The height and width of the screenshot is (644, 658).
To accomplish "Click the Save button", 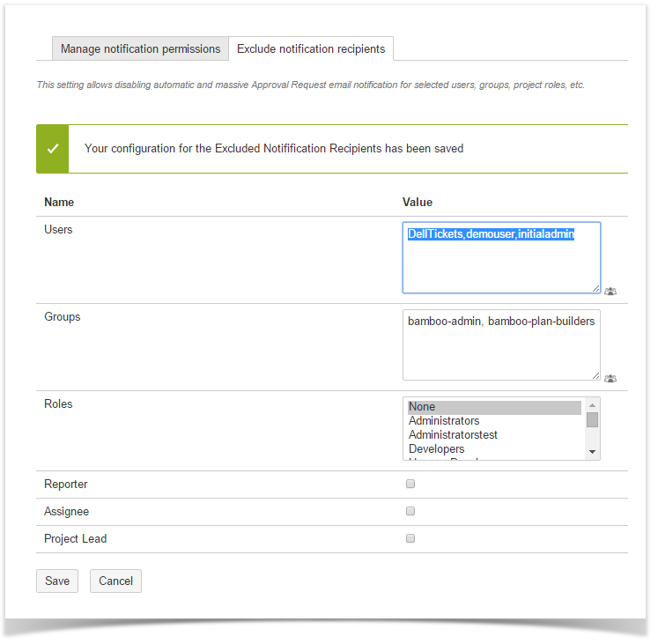I will pyautogui.click(x=57, y=581).
